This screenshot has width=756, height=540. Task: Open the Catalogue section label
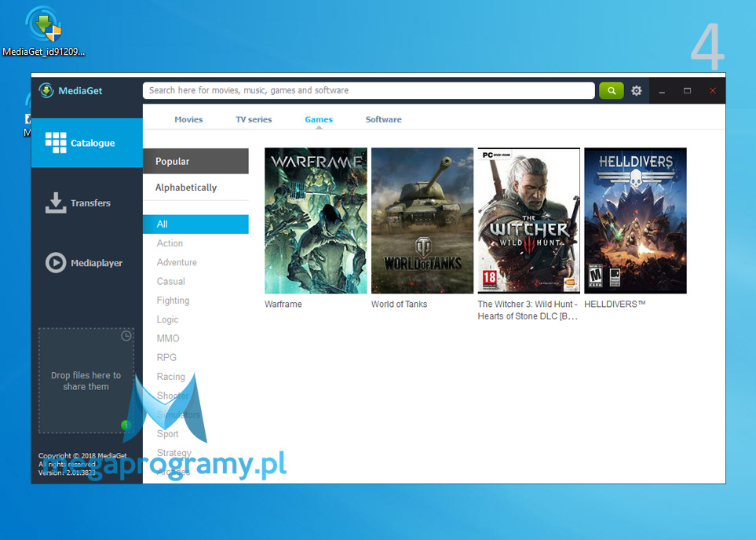(x=93, y=143)
